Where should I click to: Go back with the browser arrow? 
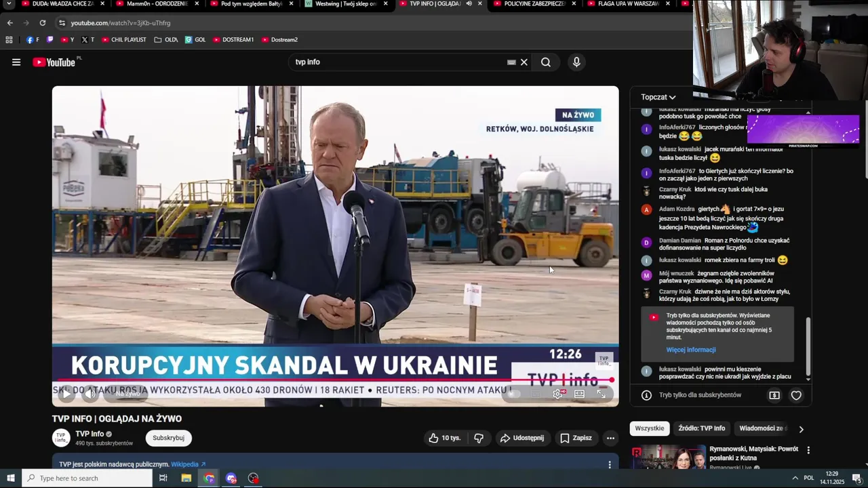(9, 22)
